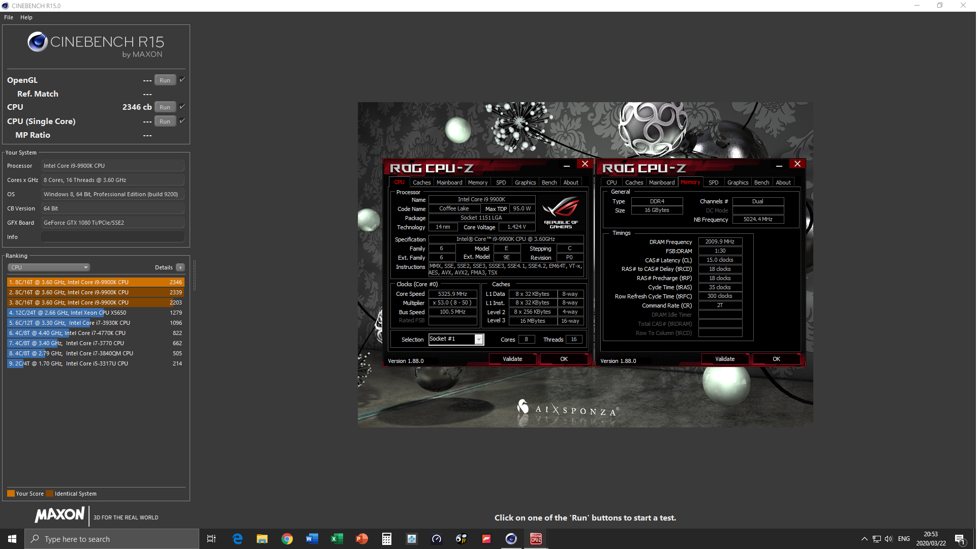980x549 pixels.
Task: Open About tab in left CPU-Z window
Action: [571, 182]
